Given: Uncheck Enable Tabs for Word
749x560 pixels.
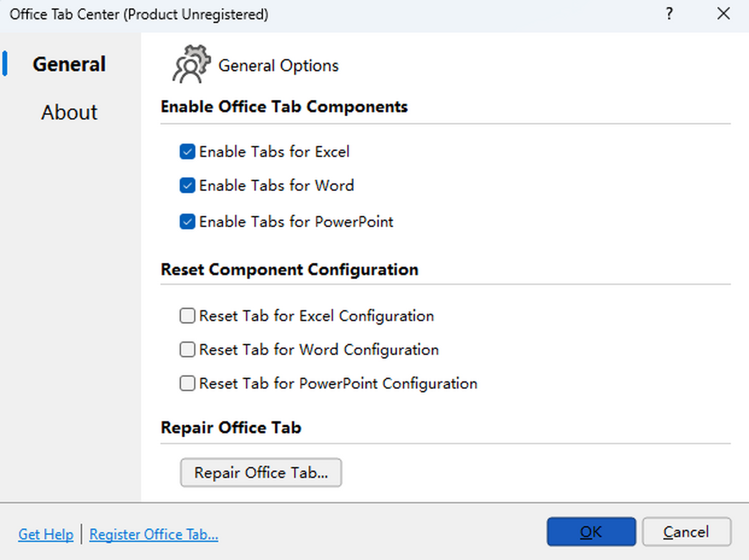Looking at the screenshot, I should tap(187, 185).
